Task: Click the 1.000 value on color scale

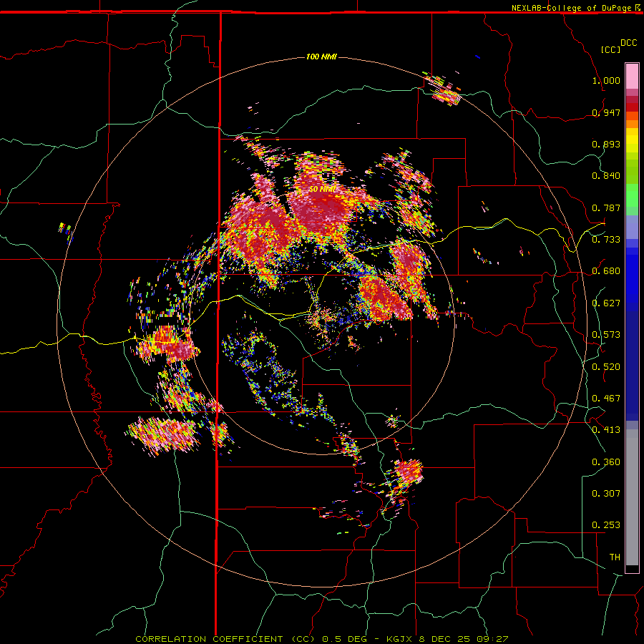Action: click(x=606, y=80)
